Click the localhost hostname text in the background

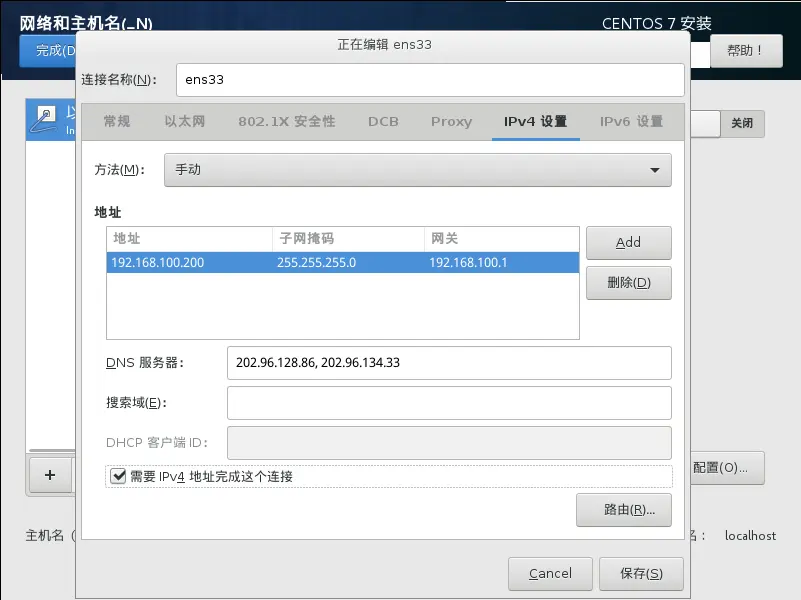pyautogui.click(x=750, y=536)
